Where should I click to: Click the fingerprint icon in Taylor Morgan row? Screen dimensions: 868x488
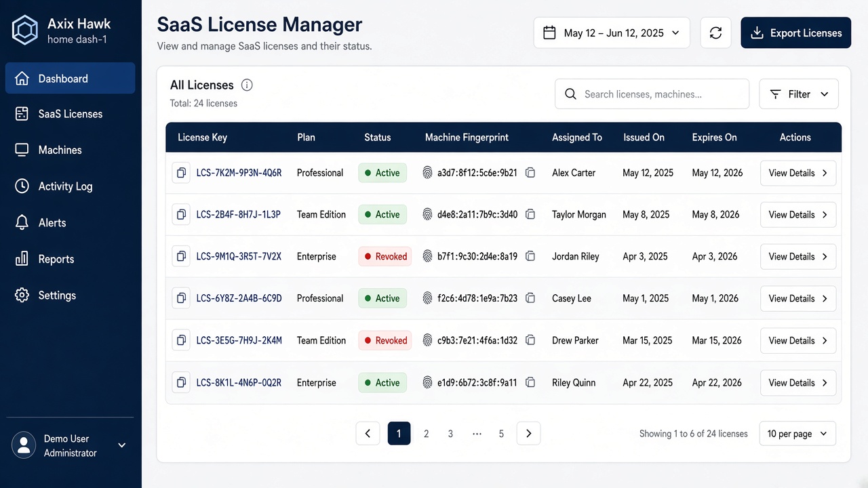(427, 215)
